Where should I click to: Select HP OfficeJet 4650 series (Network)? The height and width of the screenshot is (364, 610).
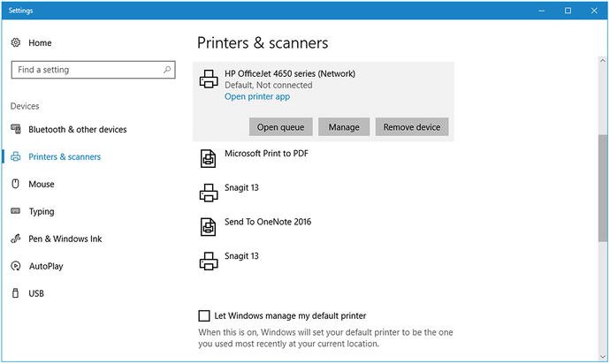click(324, 101)
